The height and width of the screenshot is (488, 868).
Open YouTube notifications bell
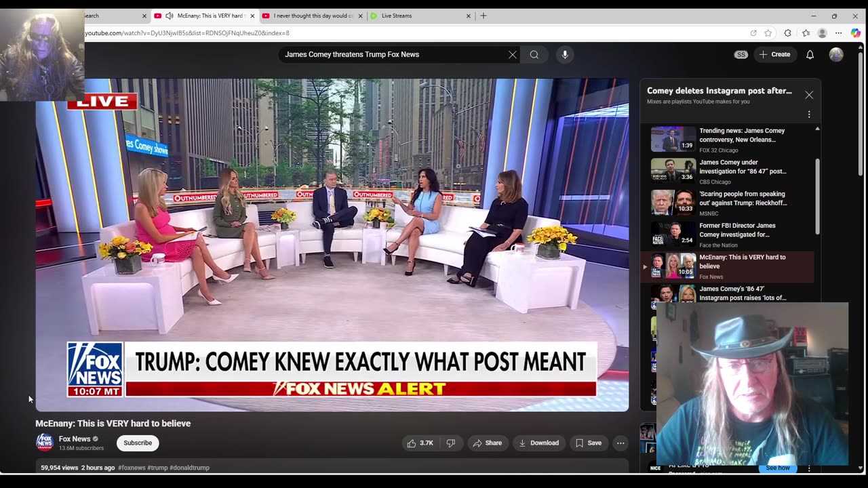(810, 55)
